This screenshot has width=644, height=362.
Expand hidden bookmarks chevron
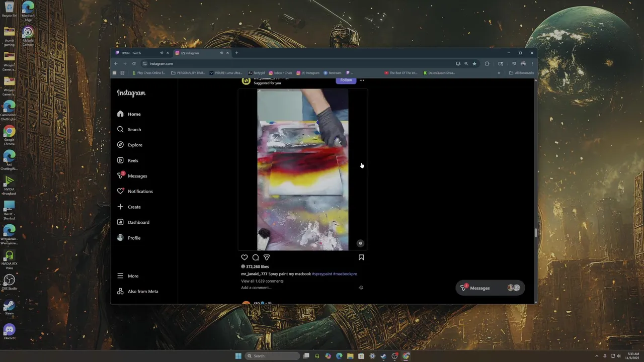pyautogui.click(x=499, y=73)
